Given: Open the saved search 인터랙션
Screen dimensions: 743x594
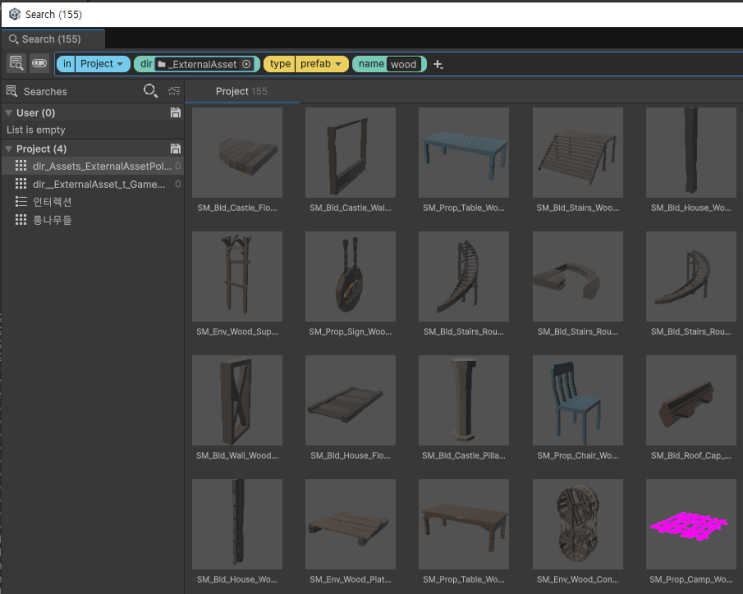Looking at the screenshot, I should (x=52, y=202).
